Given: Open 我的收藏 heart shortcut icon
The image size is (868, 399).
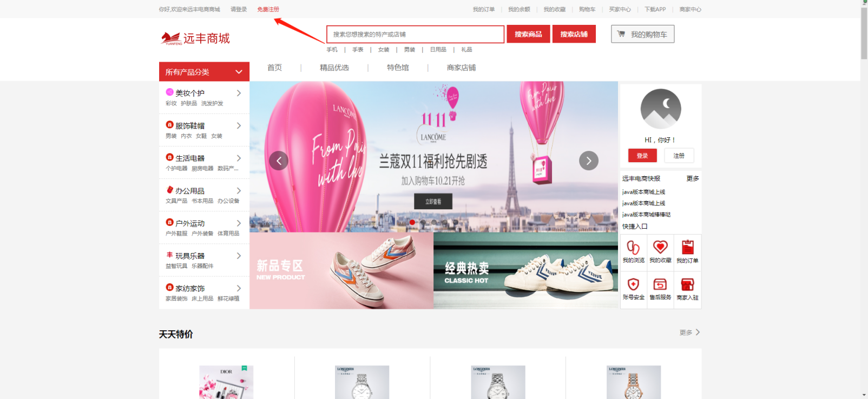Looking at the screenshot, I should [x=660, y=247].
